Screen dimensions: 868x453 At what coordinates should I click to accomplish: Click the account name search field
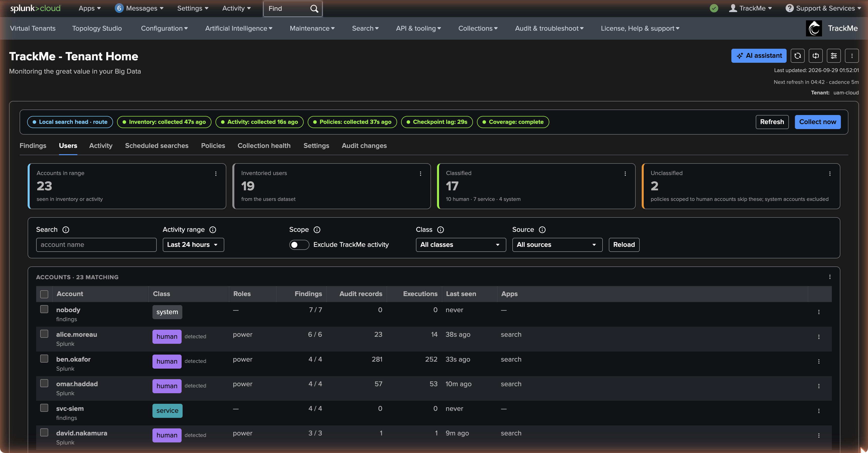point(96,245)
